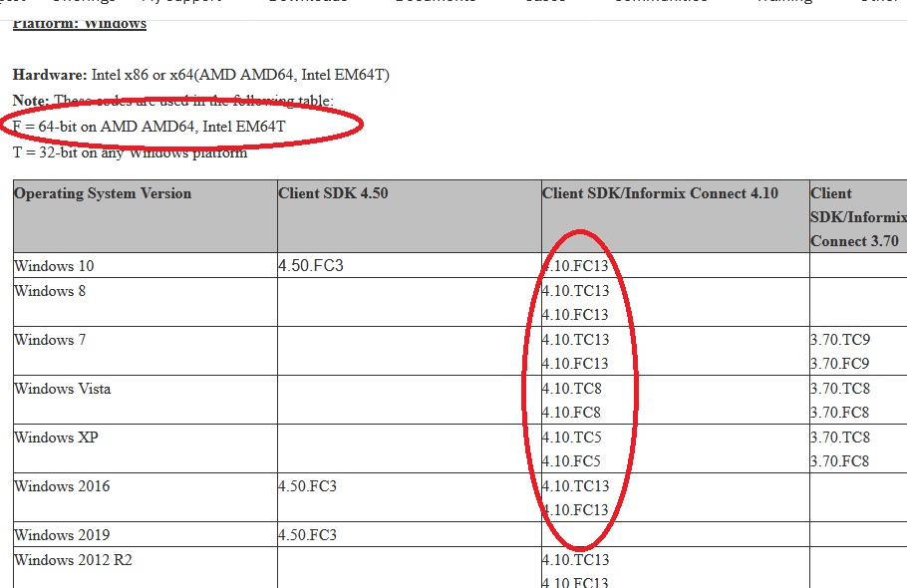Select the 'Windows 10' row label
This screenshot has width=907, height=588.
pos(54,266)
